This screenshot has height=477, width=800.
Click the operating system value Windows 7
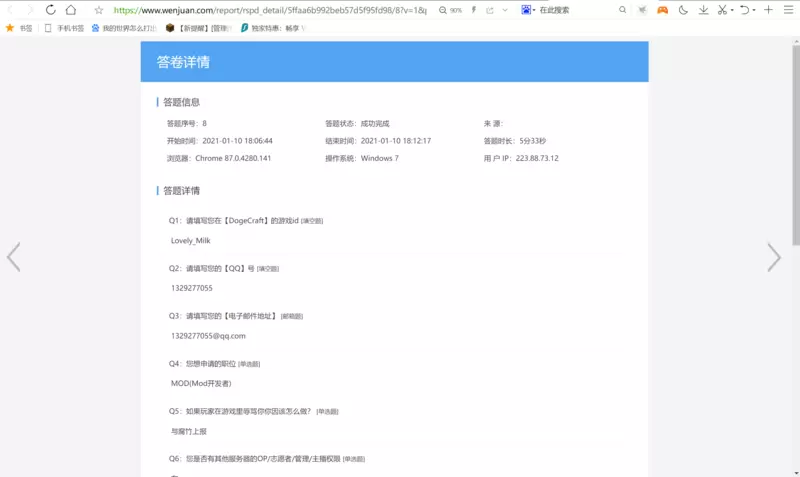click(380, 158)
